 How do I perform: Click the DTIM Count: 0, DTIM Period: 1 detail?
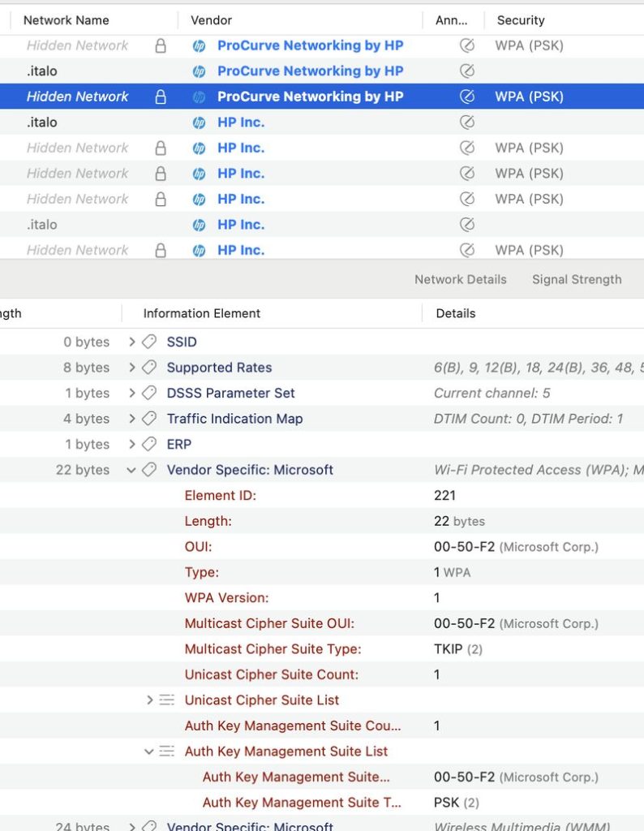click(528, 419)
